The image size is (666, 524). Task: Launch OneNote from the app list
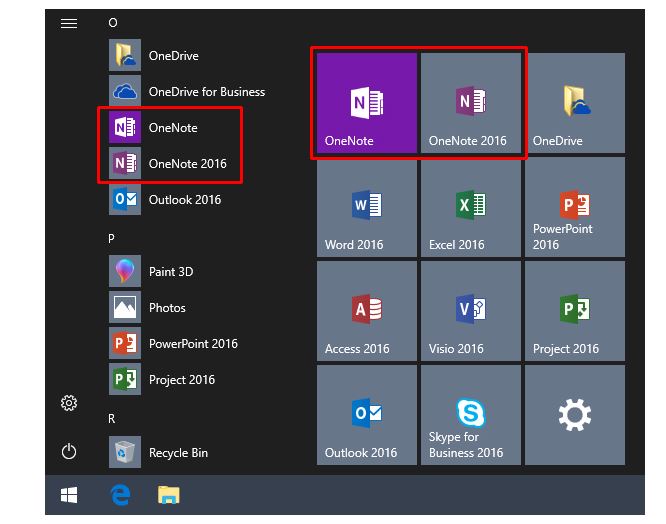click(x=153, y=127)
